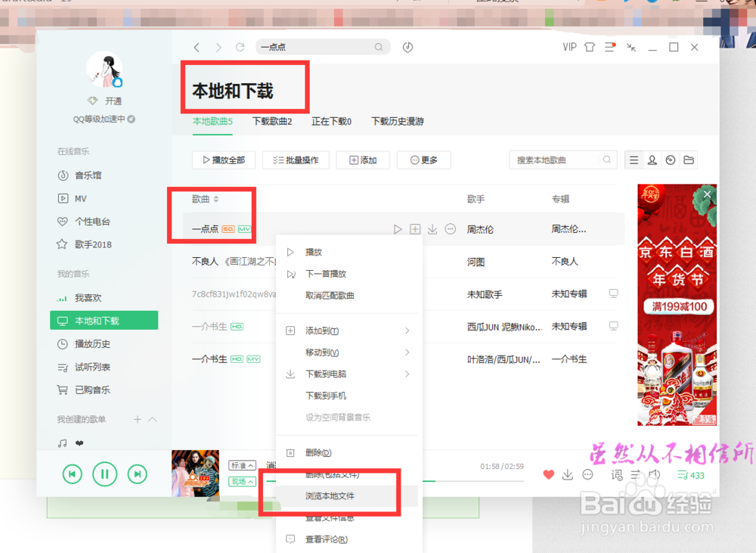Click 播放全部 button

point(224,160)
